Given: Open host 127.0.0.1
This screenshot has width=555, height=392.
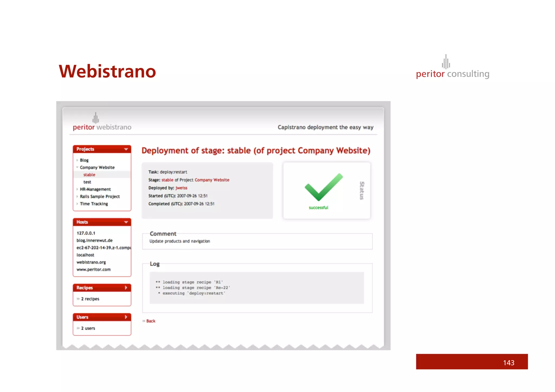Looking at the screenshot, I should [x=86, y=233].
